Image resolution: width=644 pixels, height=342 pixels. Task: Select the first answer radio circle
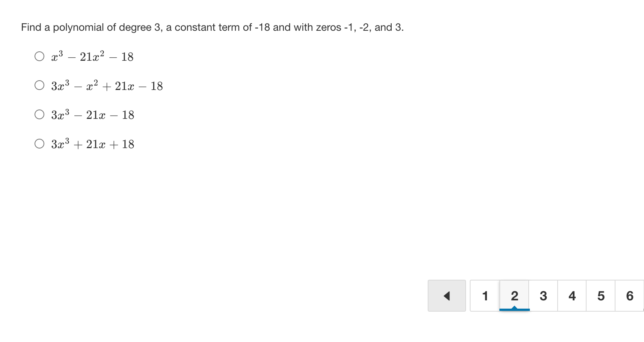click(39, 56)
